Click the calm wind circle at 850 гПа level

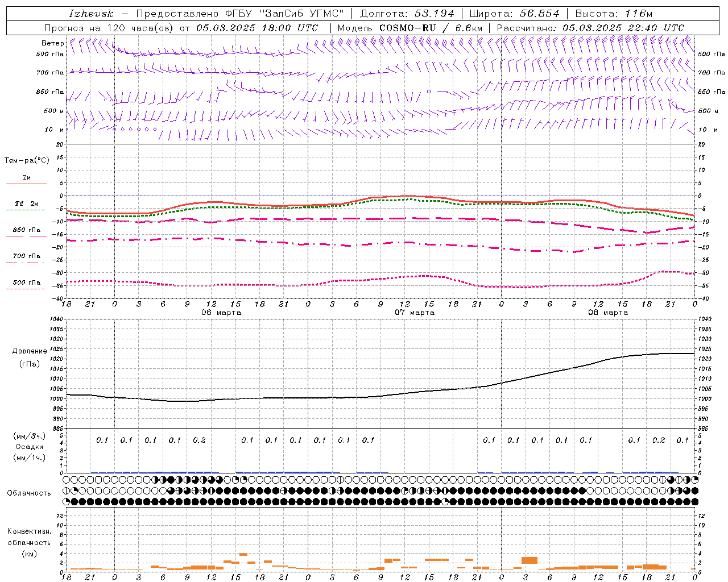429,92
